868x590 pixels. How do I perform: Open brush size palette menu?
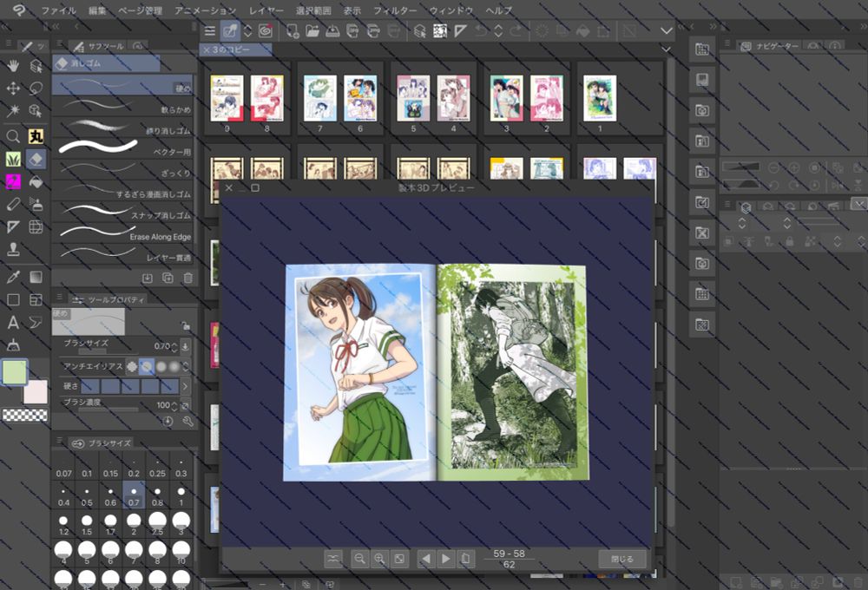pos(59,441)
